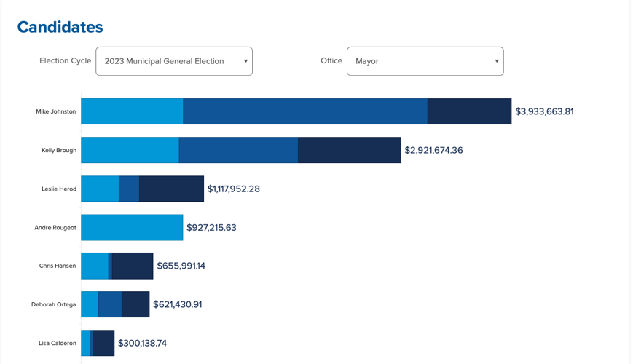633x364 pixels.
Task: Select Lisa Calderon's dark navy bar segment
Action: click(103, 343)
